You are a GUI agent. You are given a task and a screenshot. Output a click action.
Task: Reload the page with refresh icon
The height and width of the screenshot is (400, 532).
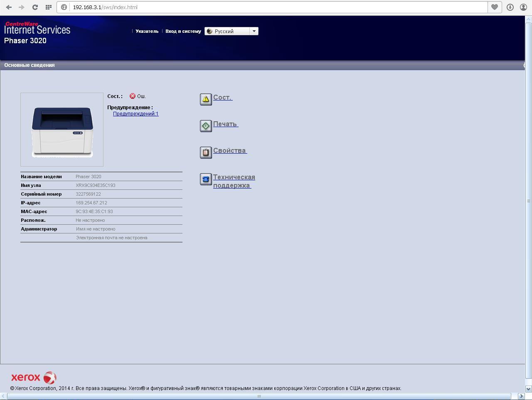pyautogui.click(x=35, y=7)
